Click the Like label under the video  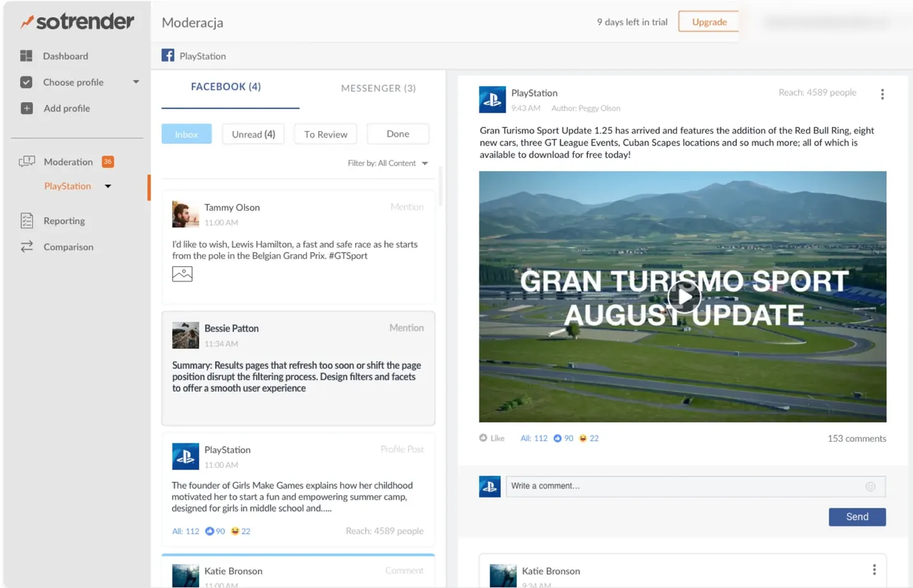[x=498, y=438]
